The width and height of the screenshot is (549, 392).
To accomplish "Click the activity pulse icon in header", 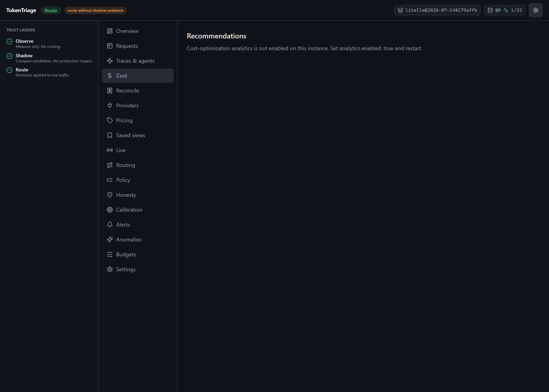I will click(x=506, y=10).
